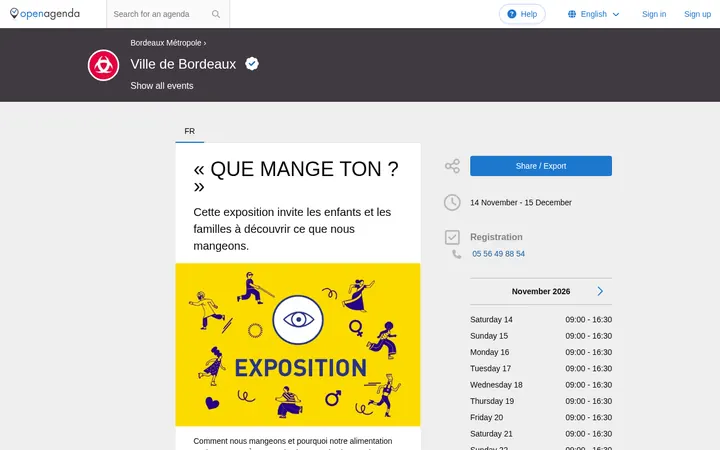Screen dimensions: 720x450
Task: Click the phone icon beside the number
Action: [x=456, y=254]
